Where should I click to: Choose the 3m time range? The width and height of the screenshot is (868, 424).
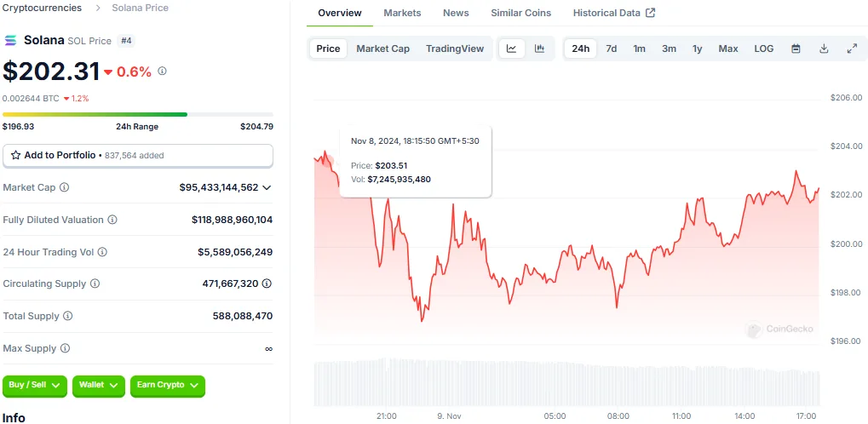point(669,49)
